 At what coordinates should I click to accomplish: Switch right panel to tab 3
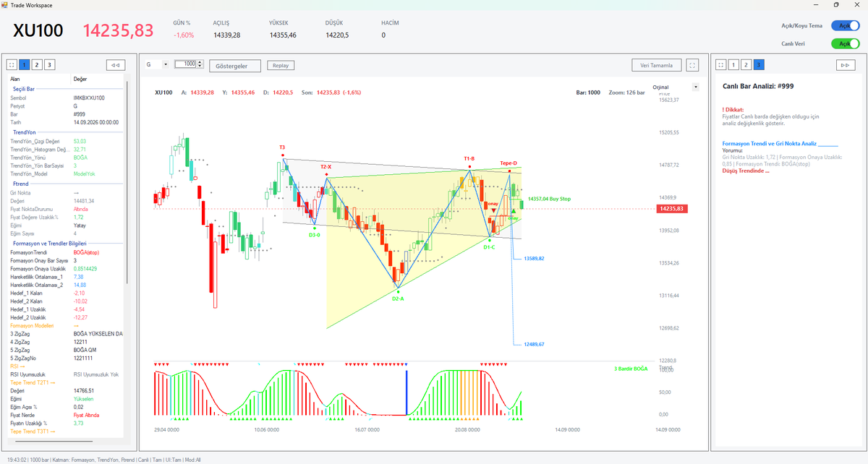[x=758, y=65]
